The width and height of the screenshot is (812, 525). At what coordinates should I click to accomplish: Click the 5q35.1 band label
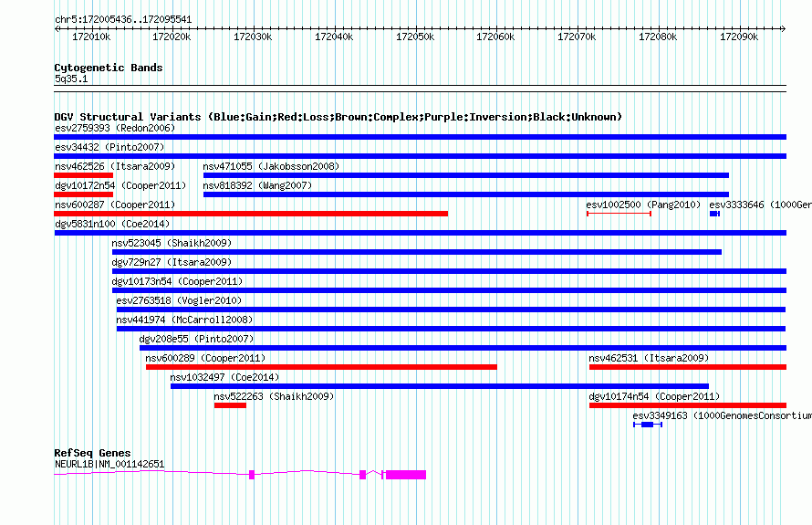pos(71,79)
